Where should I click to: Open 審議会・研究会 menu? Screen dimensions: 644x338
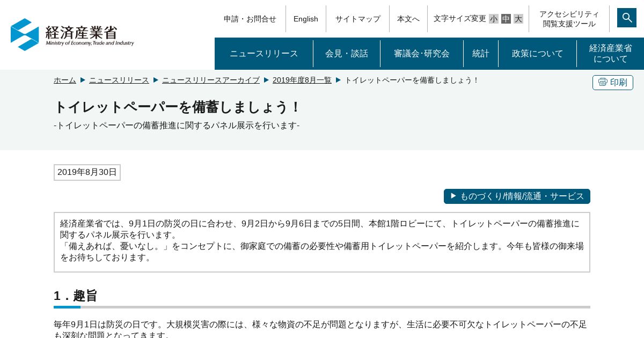tap(422, 54)
